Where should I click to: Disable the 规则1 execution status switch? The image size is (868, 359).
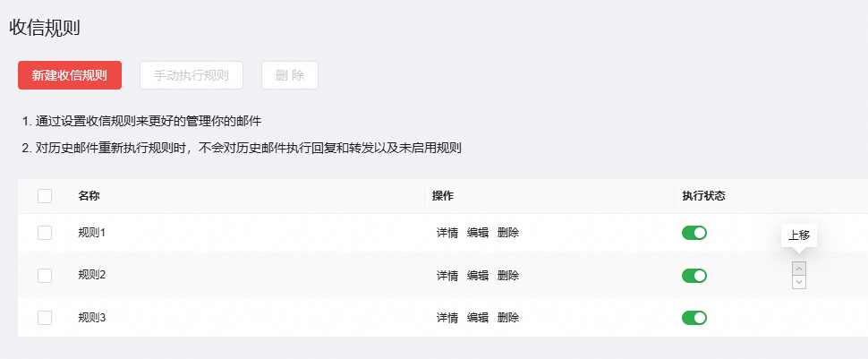[x=694, y=233]
